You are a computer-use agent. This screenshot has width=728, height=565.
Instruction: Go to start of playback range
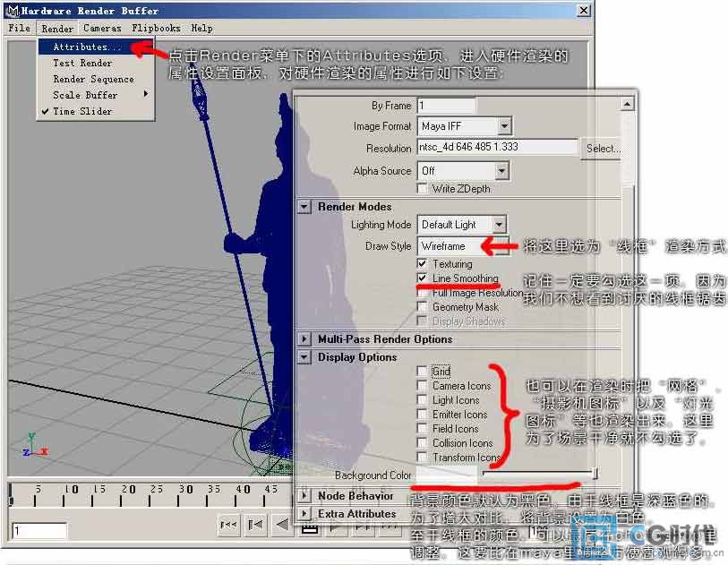228,525
